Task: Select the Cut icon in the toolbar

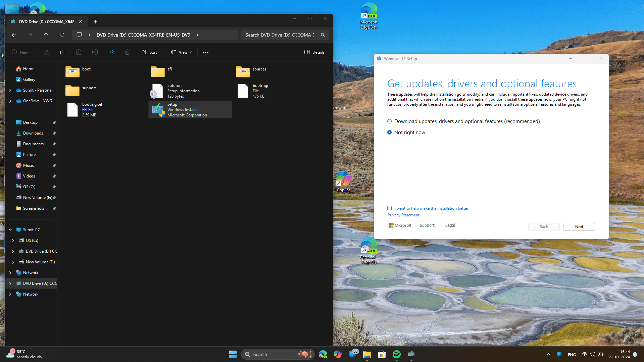Action: pos(46,52)
